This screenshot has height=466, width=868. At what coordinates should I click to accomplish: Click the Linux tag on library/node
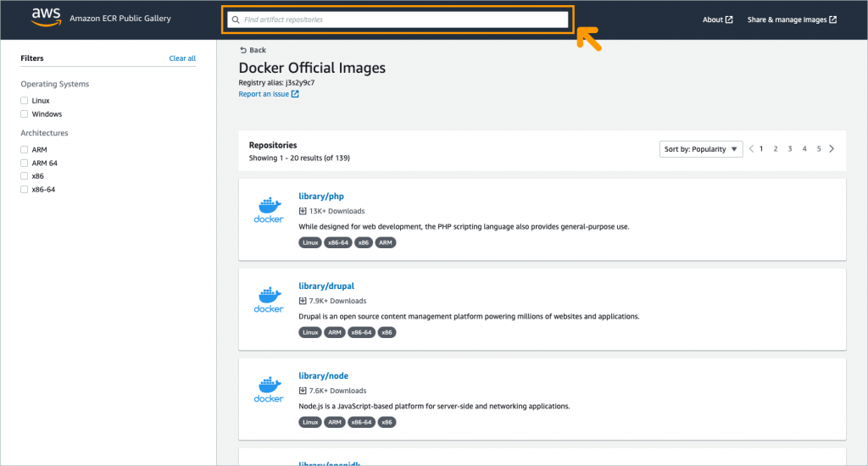[x=310, y=422]
